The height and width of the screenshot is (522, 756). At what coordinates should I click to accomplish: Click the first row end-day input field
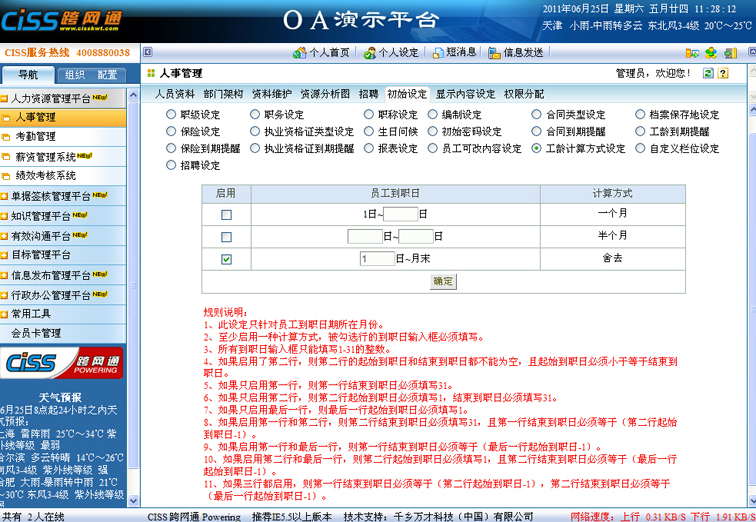coord(400,214)
